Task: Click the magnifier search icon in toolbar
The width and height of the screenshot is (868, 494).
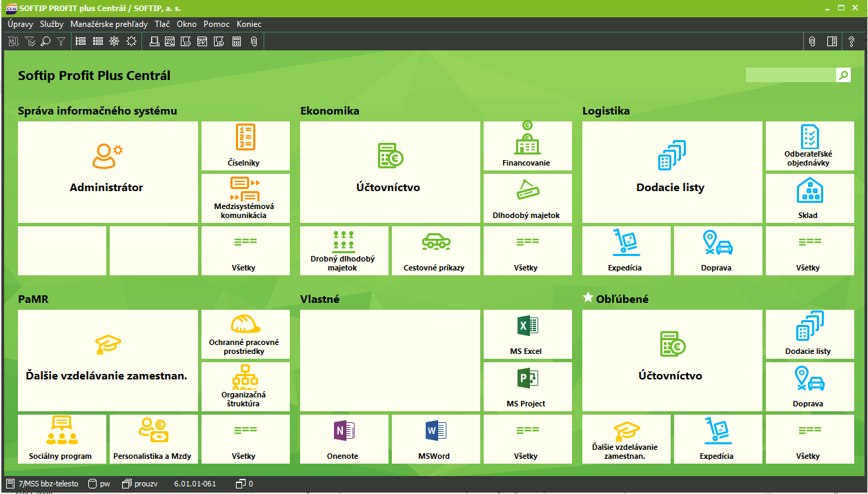Action: tap(46, 41)
